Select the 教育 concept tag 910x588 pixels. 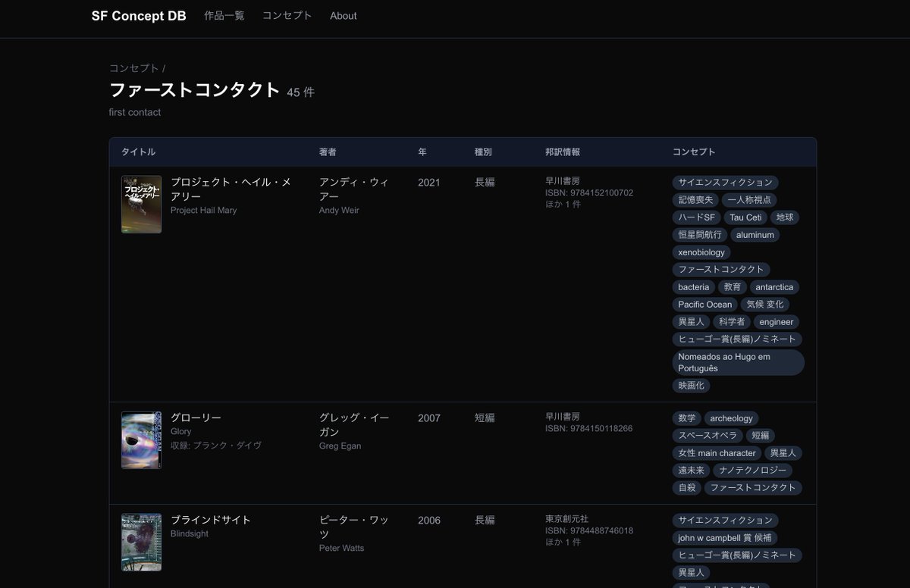[733, 287]
